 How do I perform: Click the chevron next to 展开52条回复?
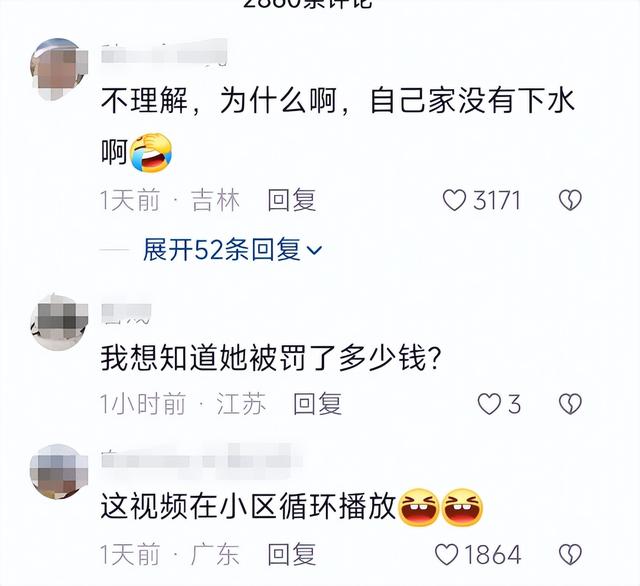pyautogui.click(x=314, y=250)
